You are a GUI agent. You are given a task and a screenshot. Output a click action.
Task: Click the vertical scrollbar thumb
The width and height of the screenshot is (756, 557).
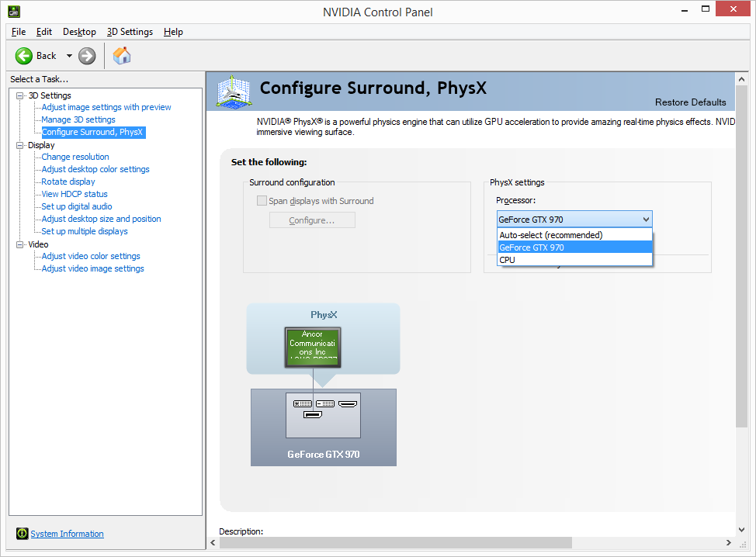coord(741,256)
